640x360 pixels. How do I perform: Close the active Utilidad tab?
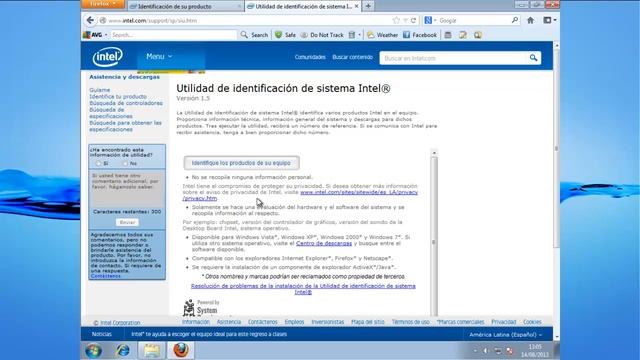click(356, 6)
